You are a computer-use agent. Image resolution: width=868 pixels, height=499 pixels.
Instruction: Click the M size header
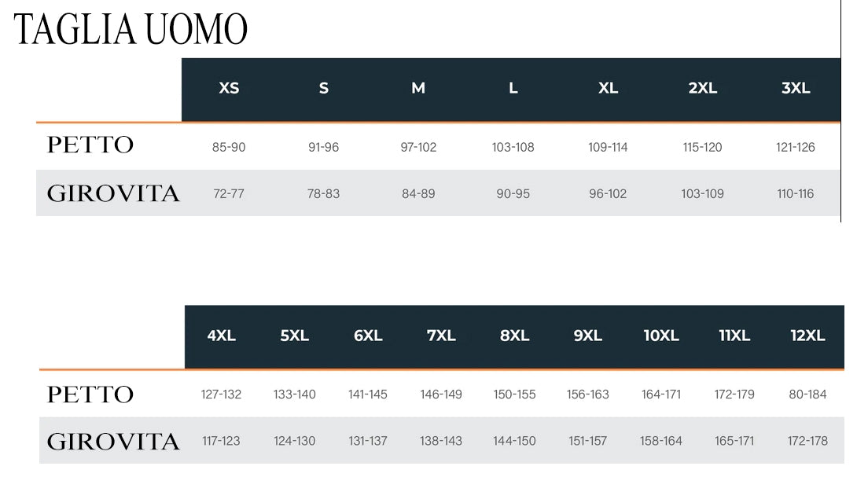418,89
